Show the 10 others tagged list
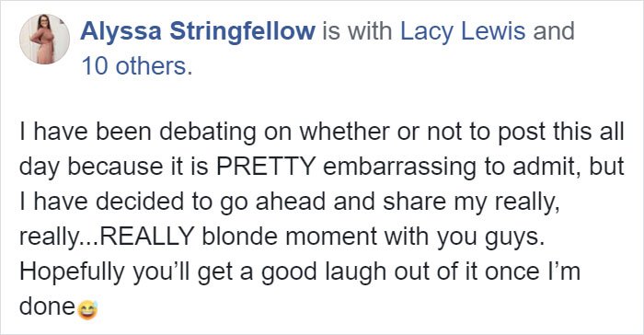The image size is (644, 335). [137, 66]
